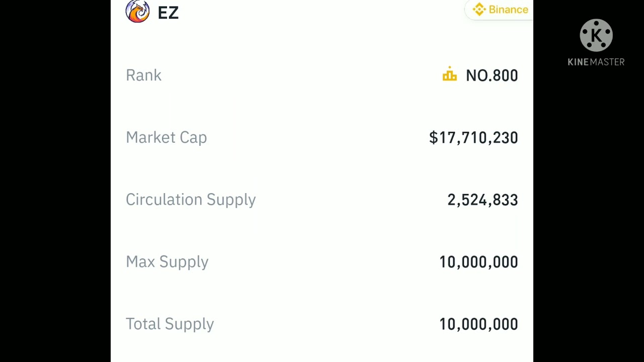Click the KineMaster circular K logo
Screen dimensions: 644x362
point(596,36)
